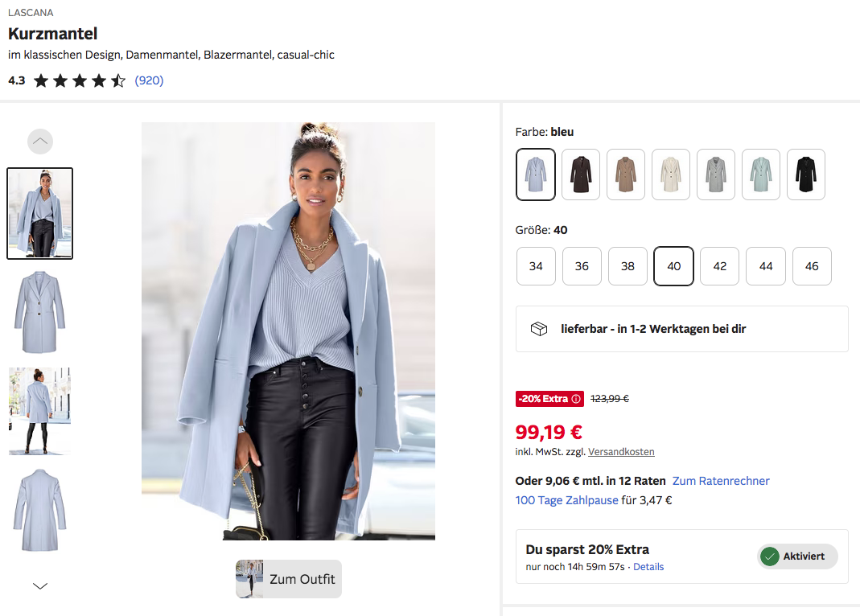Choose the camel brown coat swatch

tap(626, 175)
